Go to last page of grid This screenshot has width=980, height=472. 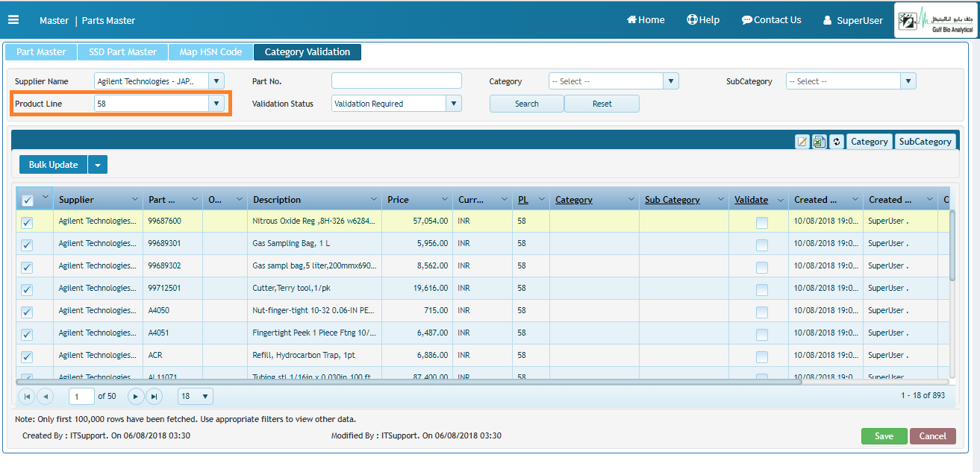154,396
